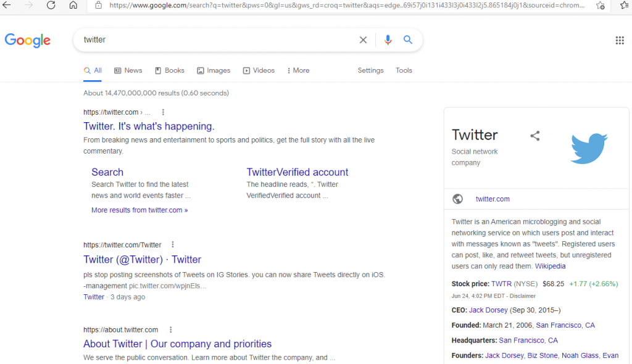Open the stock price Disclaimer link
632x364 pixels.
click(x=522, y=296)
